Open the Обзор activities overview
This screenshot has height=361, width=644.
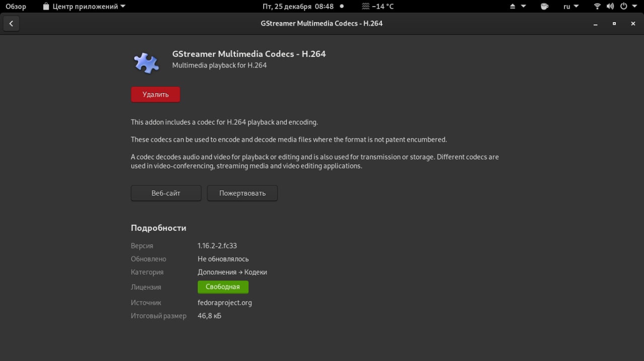[x=16, y=7]
